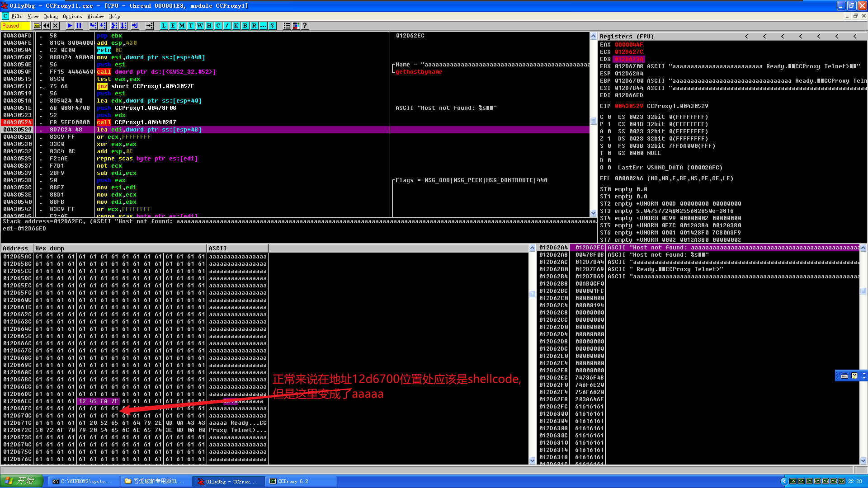Select dump row at address 012D66EC

coord(135,401)
